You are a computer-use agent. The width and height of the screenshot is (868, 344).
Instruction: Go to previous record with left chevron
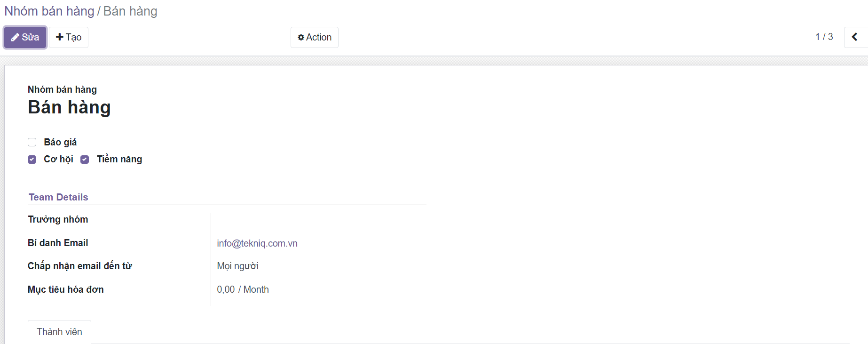coord(854,37)
